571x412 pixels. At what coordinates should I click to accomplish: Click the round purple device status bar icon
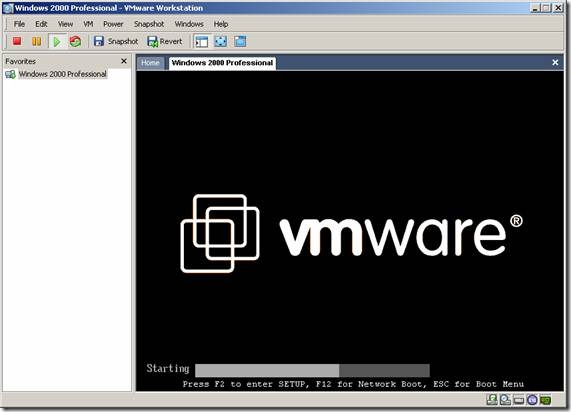pyautogui.click(x=532, y=400)
